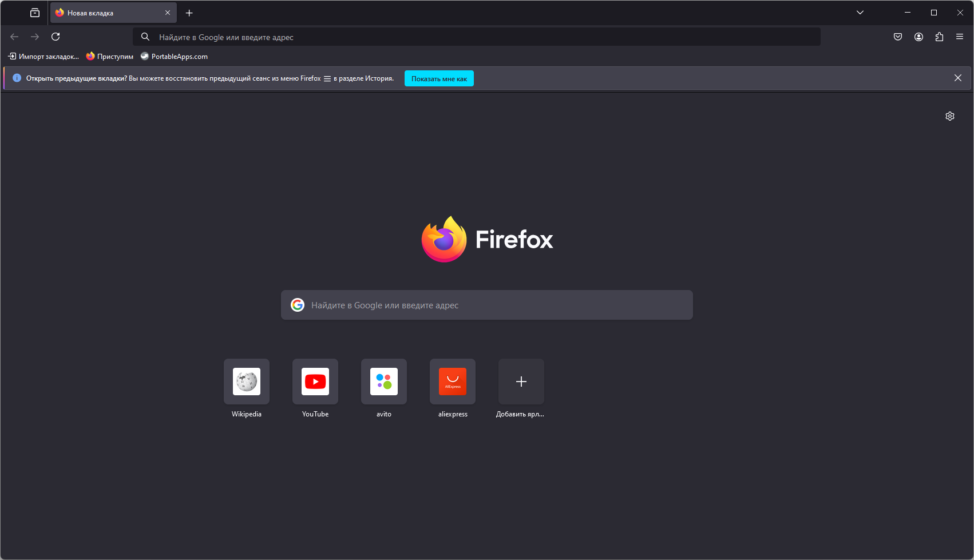Open the PortableApps.com bookmark

pyautogui.click(x=174, y=56)
